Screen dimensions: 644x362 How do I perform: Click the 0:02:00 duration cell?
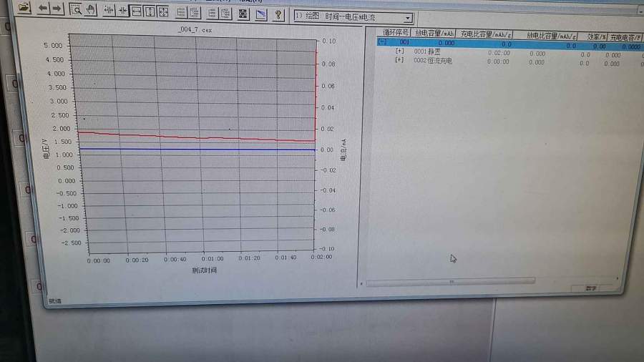coord(499,53)
